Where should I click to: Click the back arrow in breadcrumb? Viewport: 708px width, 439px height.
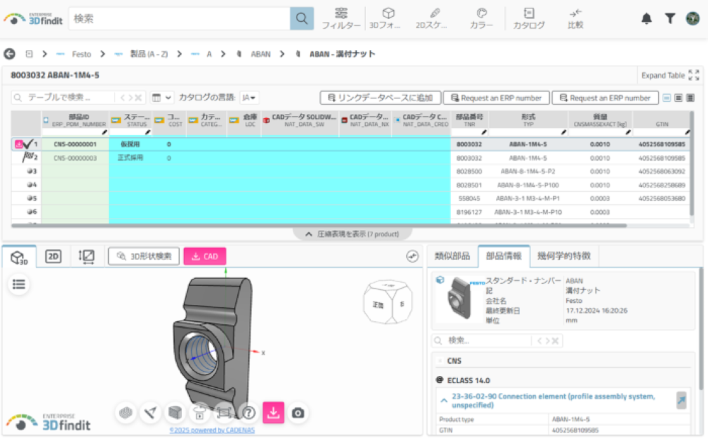point(10,54)
